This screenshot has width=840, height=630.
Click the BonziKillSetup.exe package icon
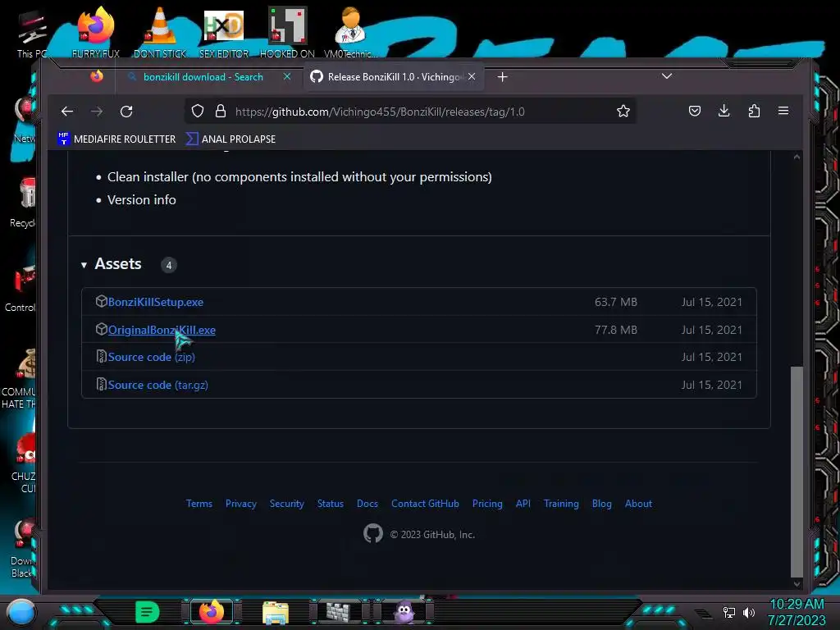click(101, 301)
